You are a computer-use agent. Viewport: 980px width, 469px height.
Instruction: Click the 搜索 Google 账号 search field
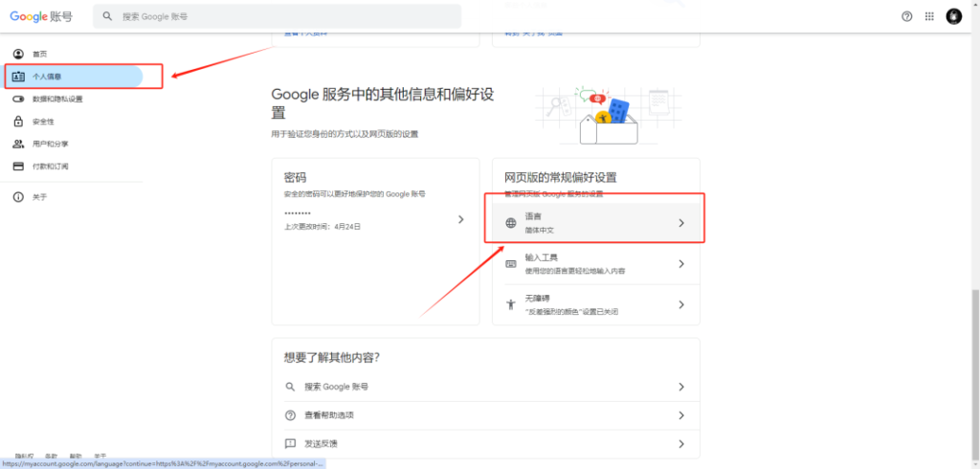point(277,16)
